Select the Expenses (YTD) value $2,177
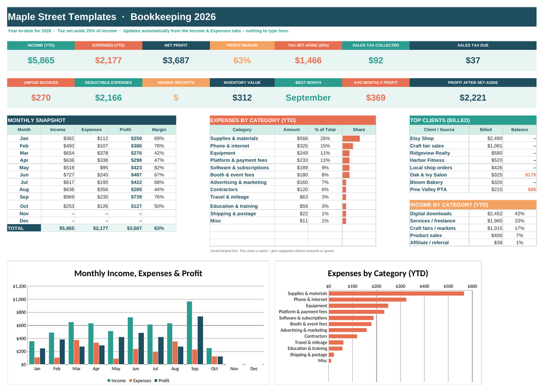This screenshot has height=392, width=544. (108, 61)
